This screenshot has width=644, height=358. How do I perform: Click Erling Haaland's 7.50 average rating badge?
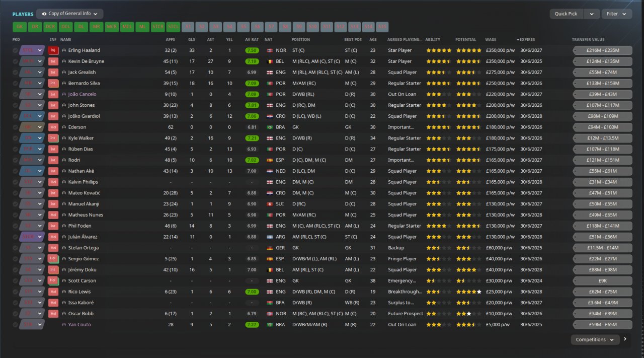click(x=252, y=50)
